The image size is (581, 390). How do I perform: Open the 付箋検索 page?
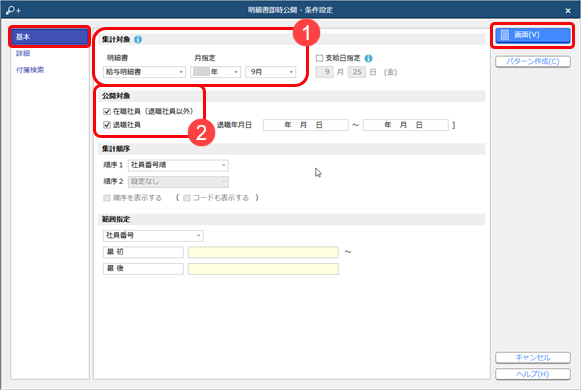pyautogui.click(x=30, y=70)
